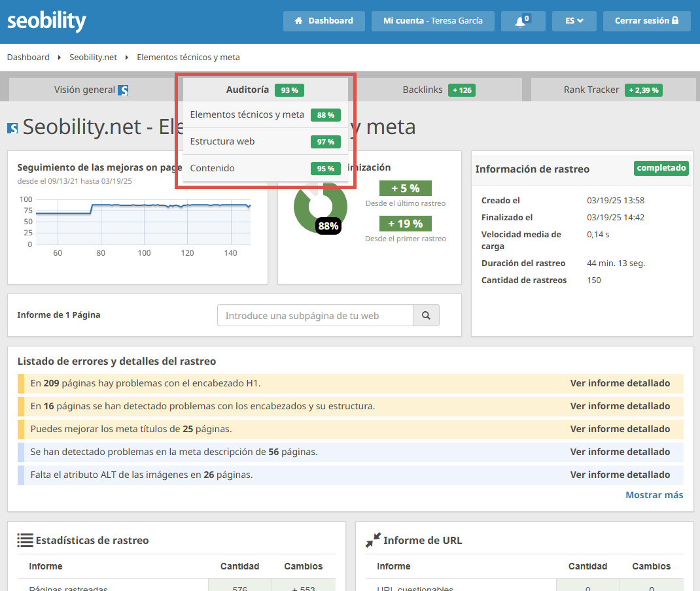The image size is (700, 591).
Task: Click the 88 % badge in Auditoría menu
Action: click(x=325, y=115)
